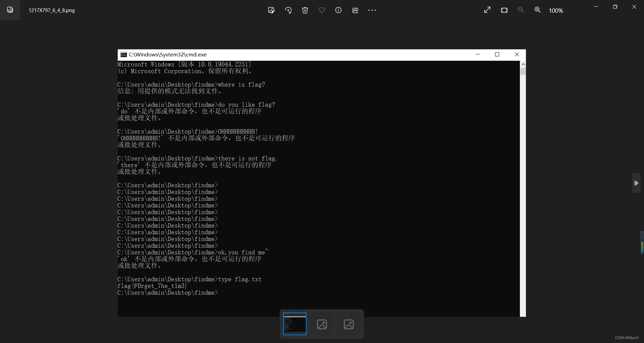
Task: Rotate the image with the rotate icon
Action: tap(288, 10)
